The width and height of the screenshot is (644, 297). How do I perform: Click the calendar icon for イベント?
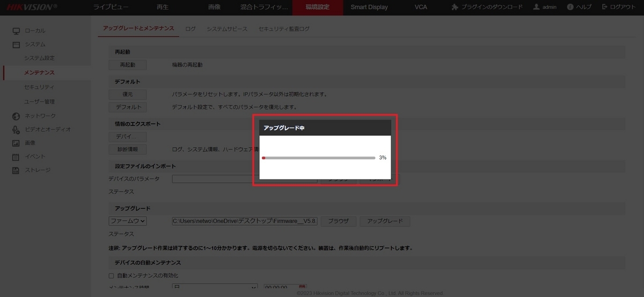tap(16, 157)
